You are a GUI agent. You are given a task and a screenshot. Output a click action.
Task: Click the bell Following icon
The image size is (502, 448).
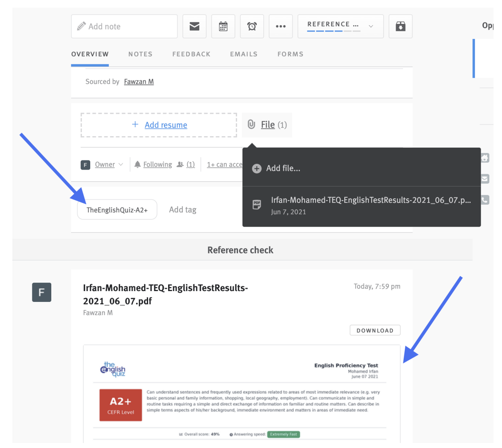[137, 164]
